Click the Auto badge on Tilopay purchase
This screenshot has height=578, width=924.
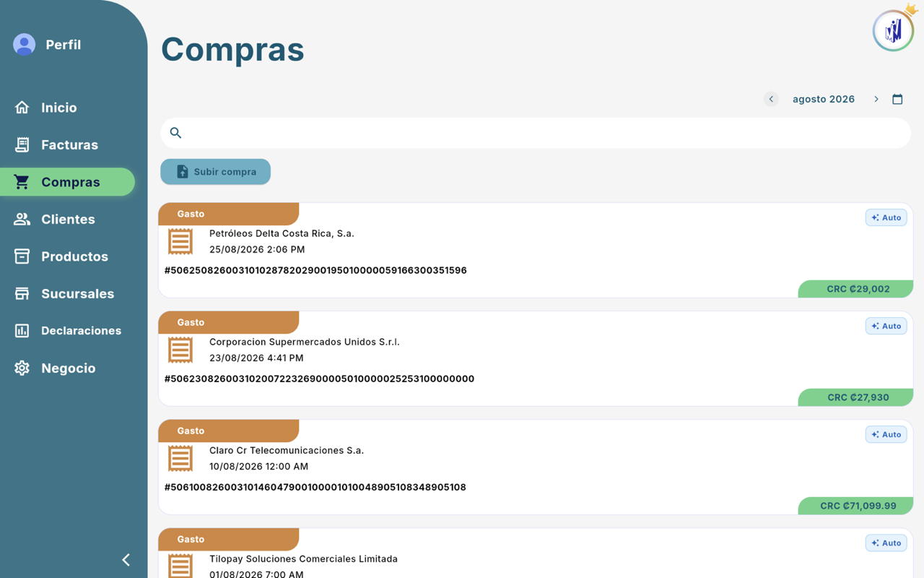[886, 543]
